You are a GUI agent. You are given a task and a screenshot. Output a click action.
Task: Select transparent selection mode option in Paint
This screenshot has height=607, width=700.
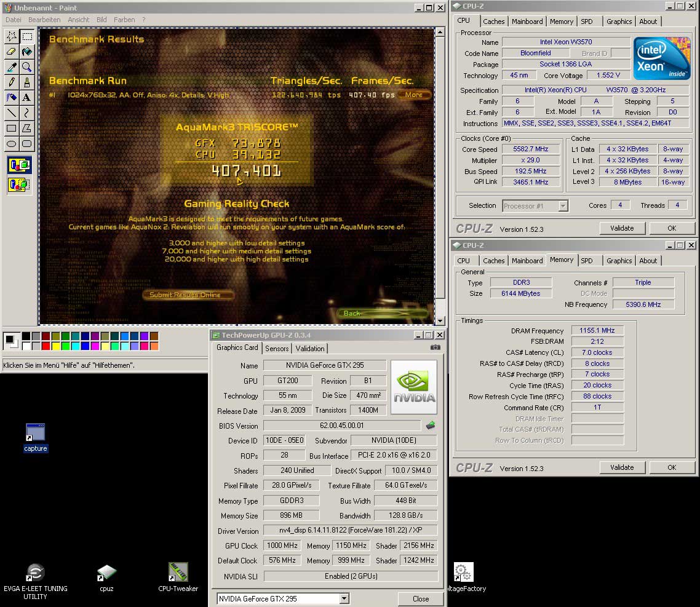(x=19, y=184)
